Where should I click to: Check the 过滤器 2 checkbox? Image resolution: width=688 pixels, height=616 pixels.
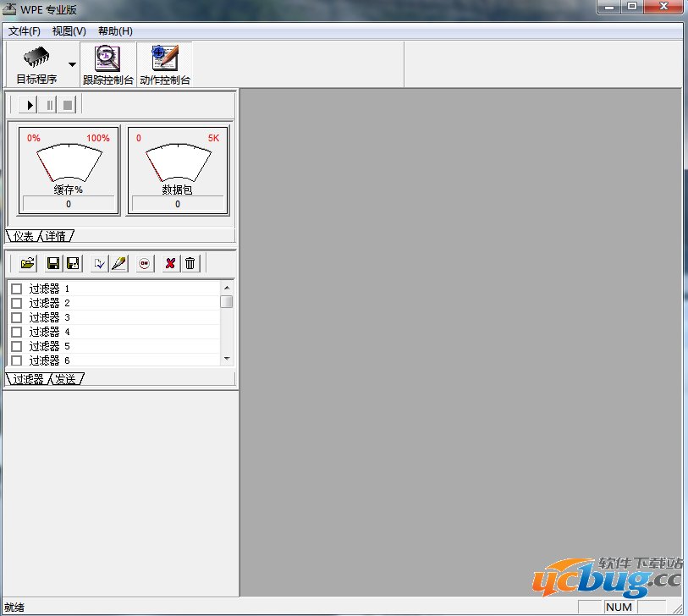point(17,303)
